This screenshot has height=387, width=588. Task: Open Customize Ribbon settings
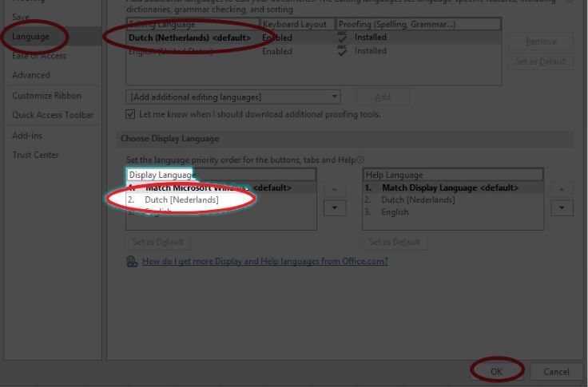pos(46,96)
